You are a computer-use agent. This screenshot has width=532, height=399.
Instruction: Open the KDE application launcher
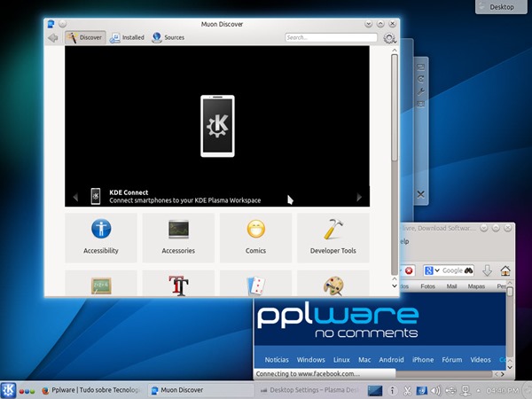[x=8, y=390]
